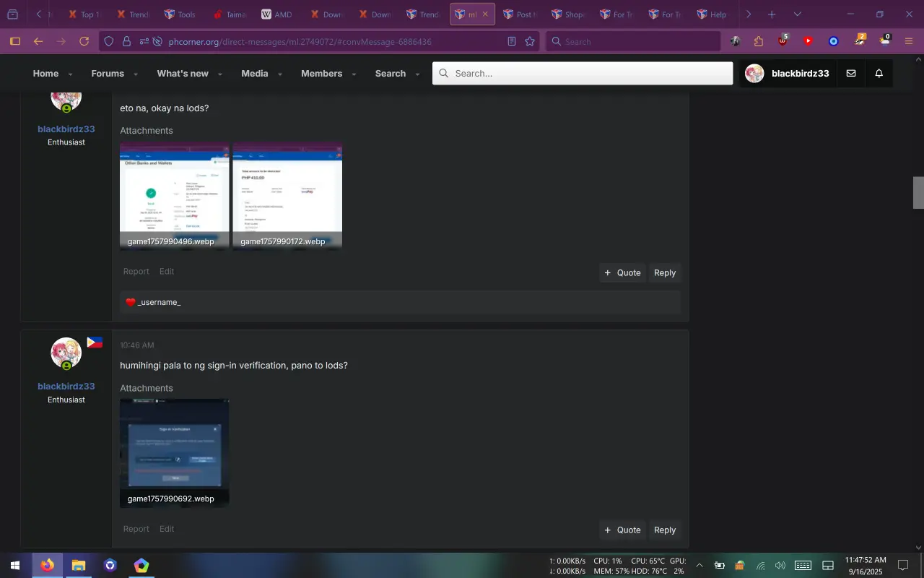
Task: Open the browser hamburger menu
Action: 909,41
